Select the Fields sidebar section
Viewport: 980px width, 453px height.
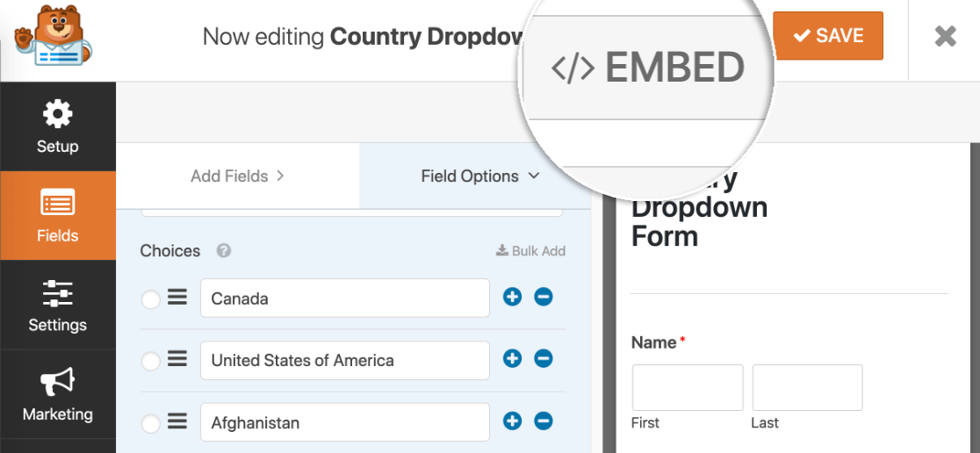tap(57, 216)
